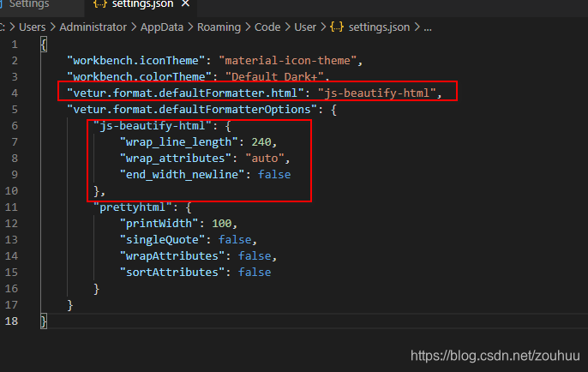Click the 240 value
The height and width of the screenshot is (372, 588).
pos(261,141)
